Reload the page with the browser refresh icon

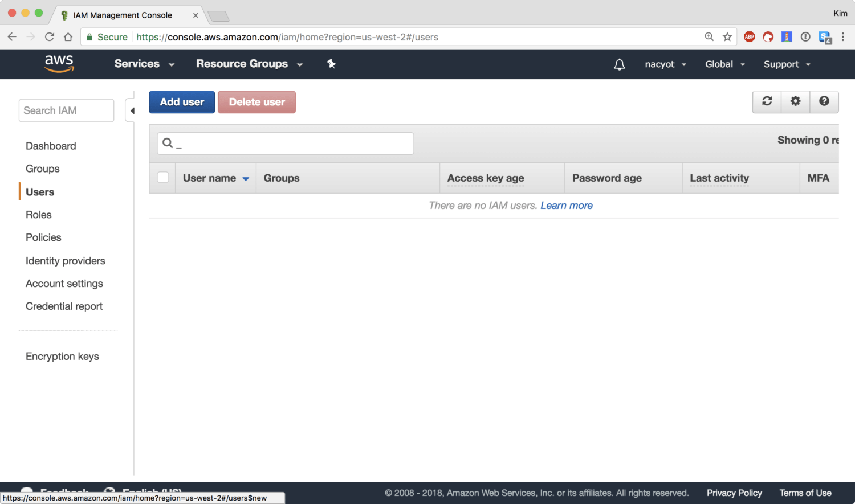(x=50, y=37)
